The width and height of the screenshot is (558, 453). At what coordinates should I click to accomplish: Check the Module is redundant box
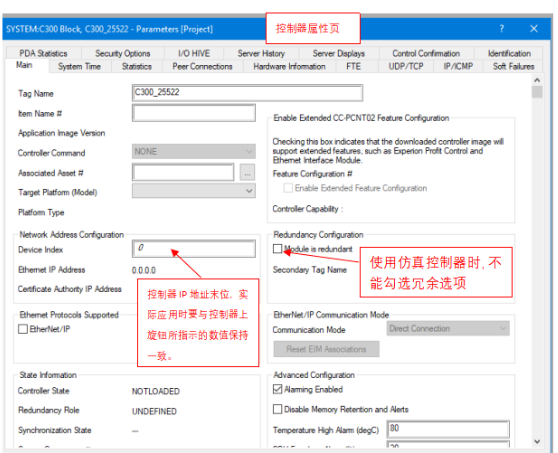277,248
